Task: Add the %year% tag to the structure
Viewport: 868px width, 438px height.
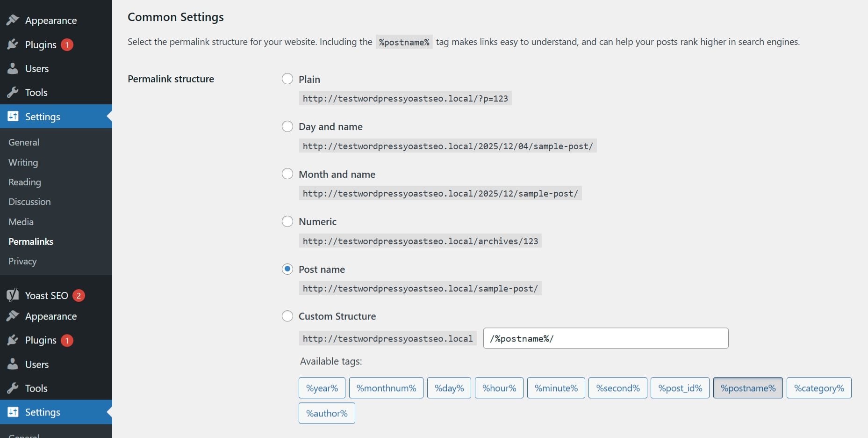Action: (322, 388)
